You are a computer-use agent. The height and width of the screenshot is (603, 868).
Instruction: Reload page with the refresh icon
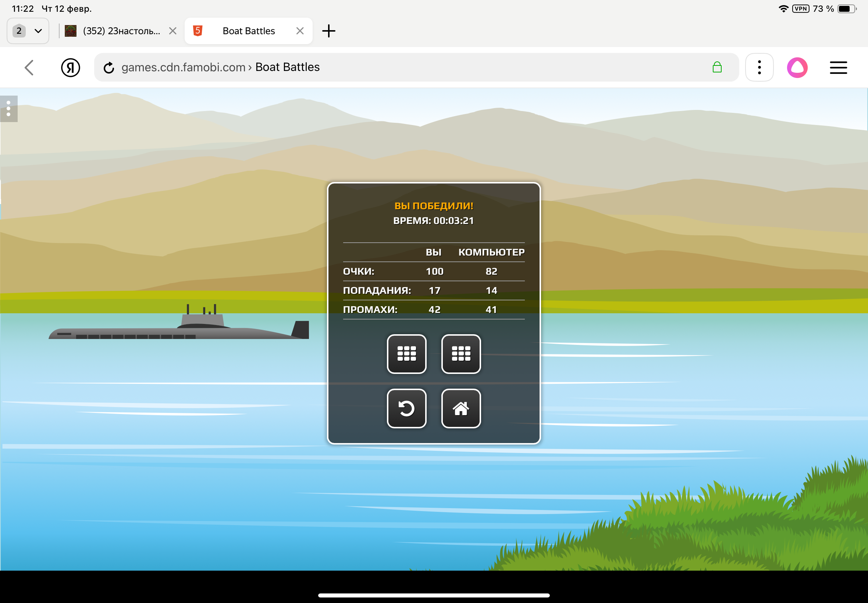coord(109,68)
